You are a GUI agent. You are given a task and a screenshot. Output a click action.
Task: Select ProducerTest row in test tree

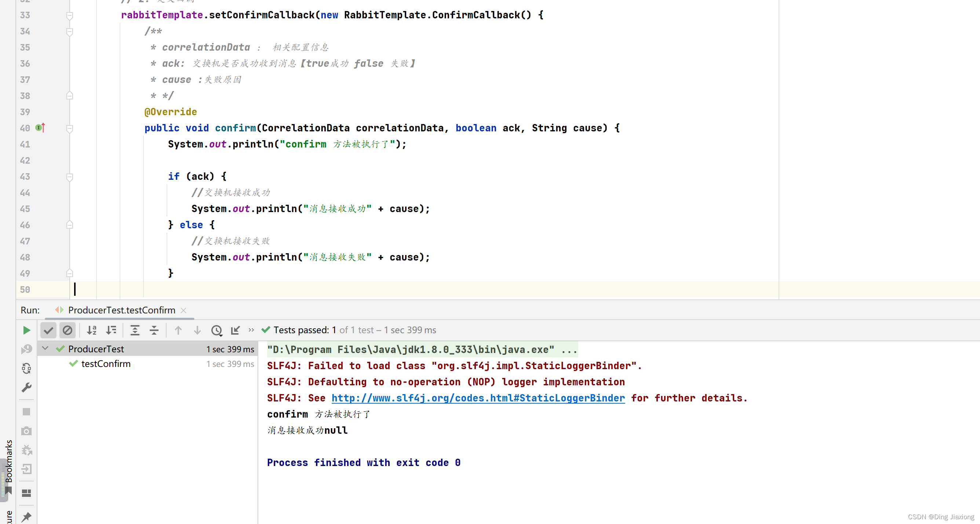coord(147,349)
